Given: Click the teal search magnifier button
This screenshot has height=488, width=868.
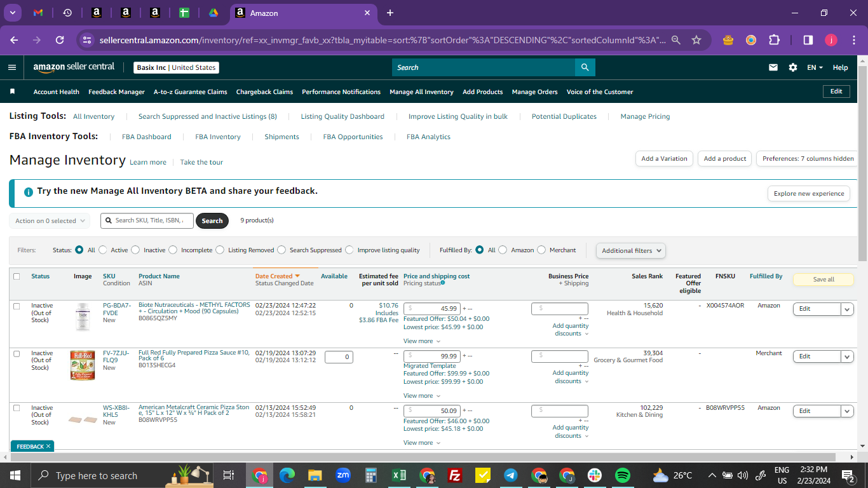Looking at the screenshot, I should (x=585, y=67).
